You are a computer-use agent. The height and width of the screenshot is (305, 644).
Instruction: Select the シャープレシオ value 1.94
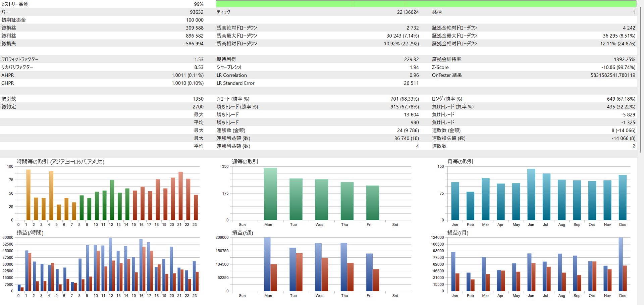coord(414,67)
